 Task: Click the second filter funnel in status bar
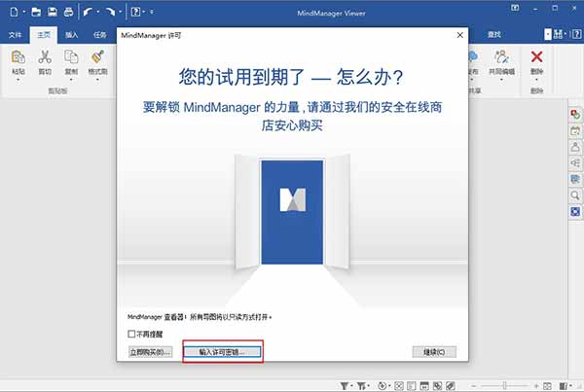click(361, 386)
